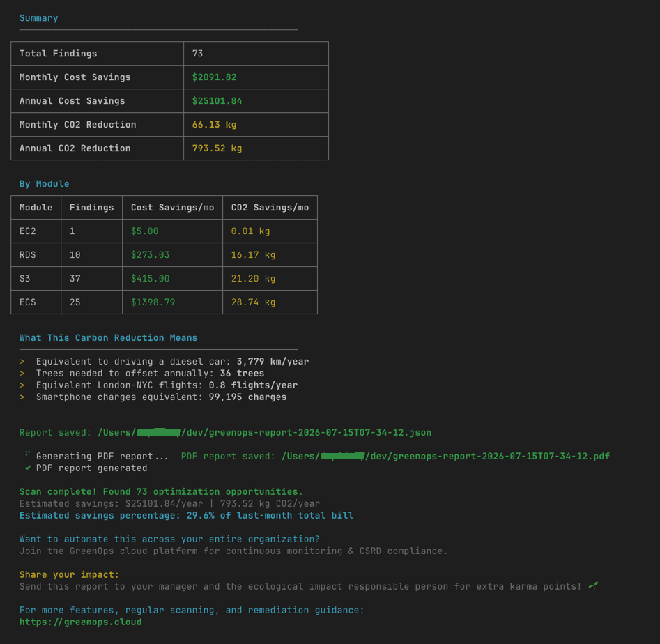This screenshot has width=660, height=644.
Task: Click the ECS findings count 25
Action: 75,302
